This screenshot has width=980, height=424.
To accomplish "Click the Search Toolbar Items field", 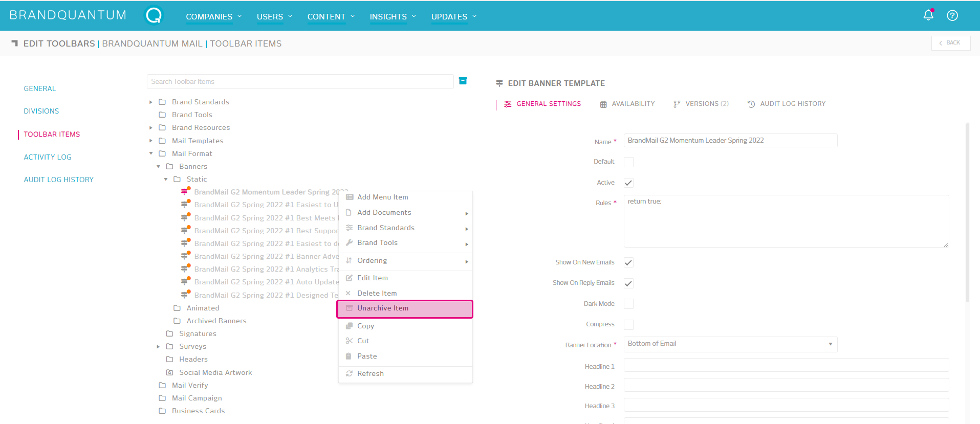I will 300,81.
